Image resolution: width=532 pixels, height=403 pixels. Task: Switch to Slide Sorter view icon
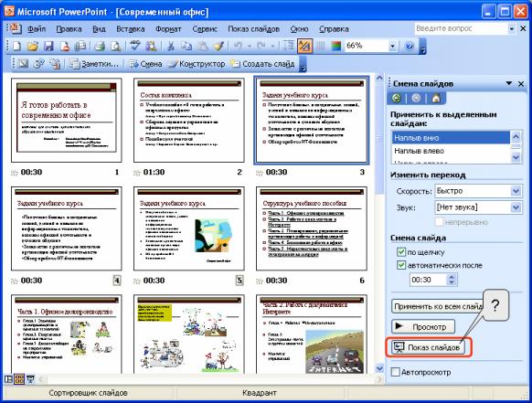click(x=19, y=378)
